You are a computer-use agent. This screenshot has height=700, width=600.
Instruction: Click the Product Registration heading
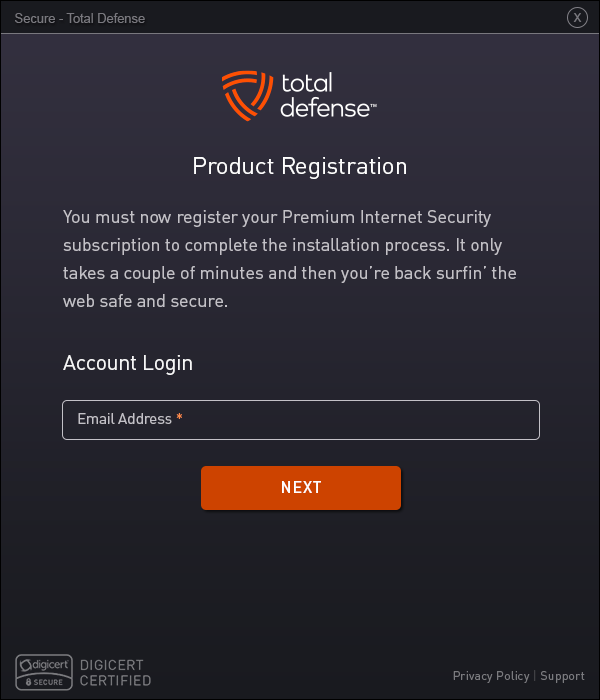tap(300, 166)
